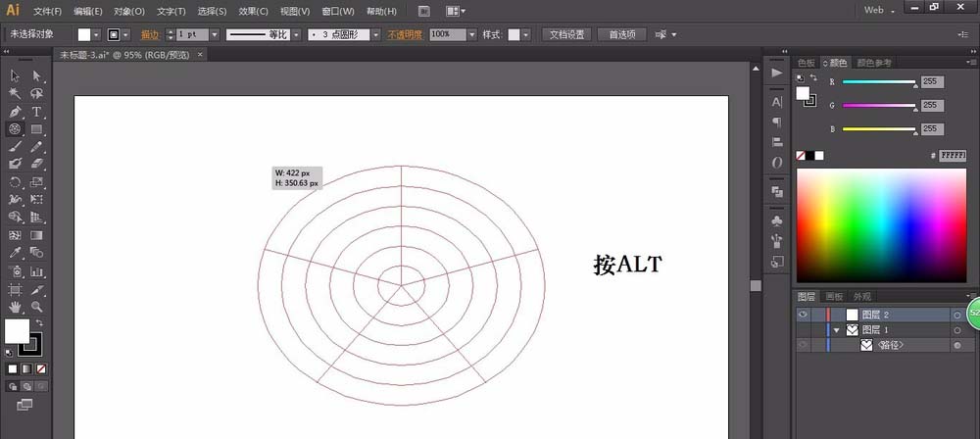Viewport: 980px width, 439px height.
Task: Select the Symbol Sprayer tool
Action: click(15, 271)
